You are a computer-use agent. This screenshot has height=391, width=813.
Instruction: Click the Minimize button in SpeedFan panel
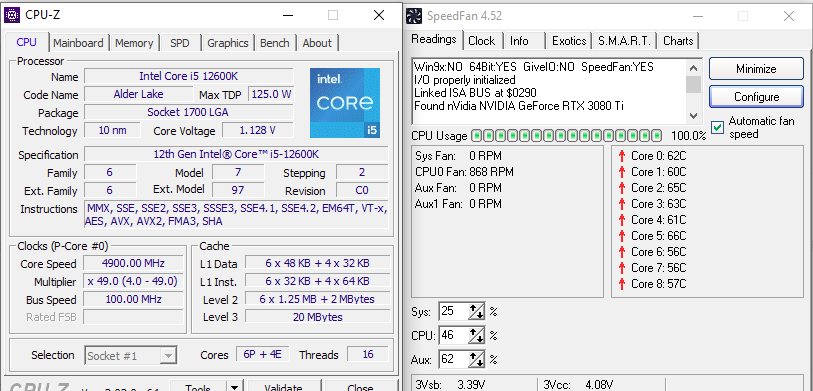[x=756, y=69]
